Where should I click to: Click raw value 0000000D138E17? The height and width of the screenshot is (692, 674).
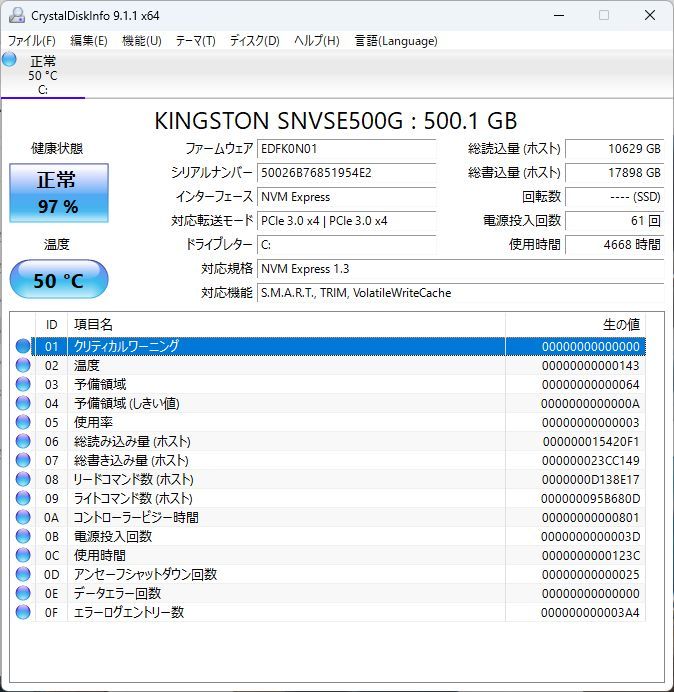tap(591, 479)
